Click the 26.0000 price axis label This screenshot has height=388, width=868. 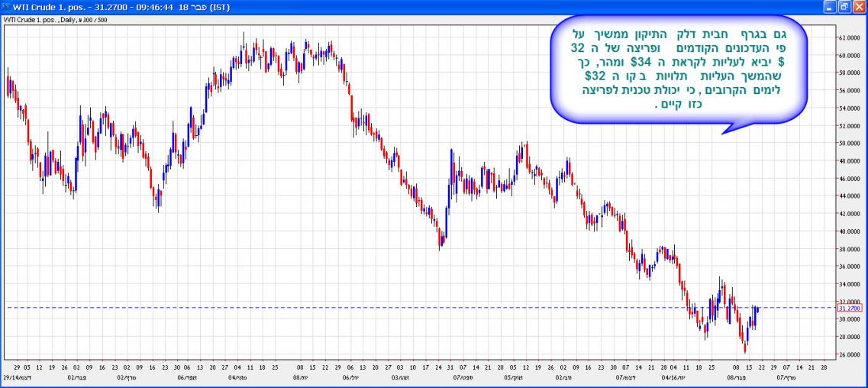(x=850, y=355)
